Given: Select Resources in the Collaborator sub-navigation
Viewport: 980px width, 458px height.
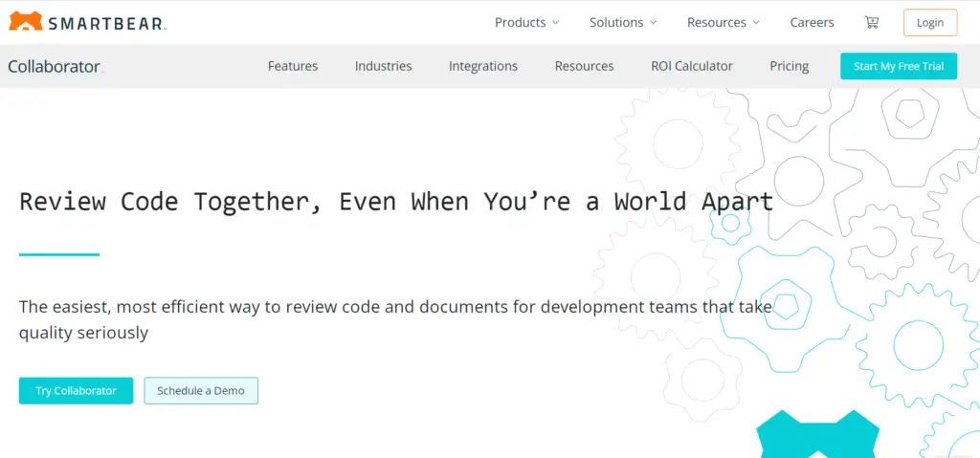Looking at the screenshot, I should 584,66.
